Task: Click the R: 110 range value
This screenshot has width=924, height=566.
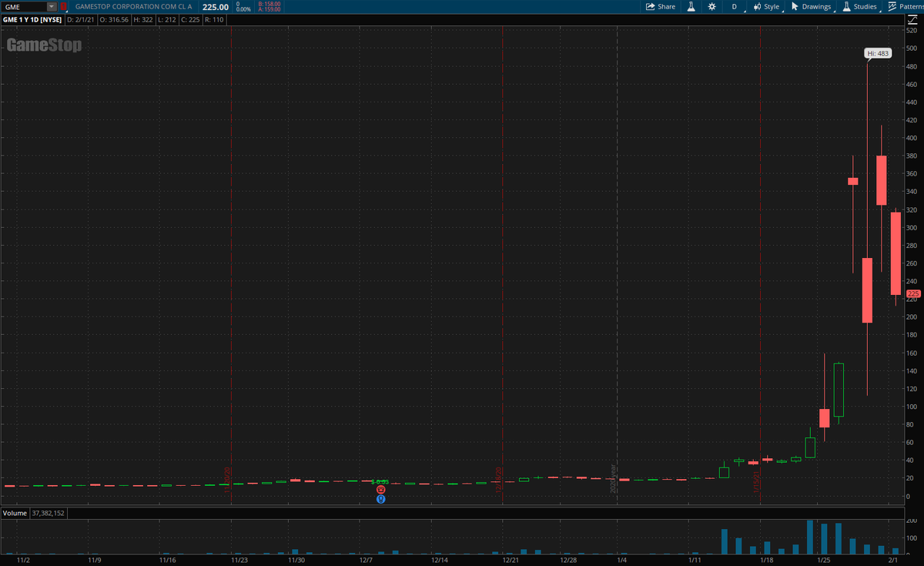Action: 215,19
